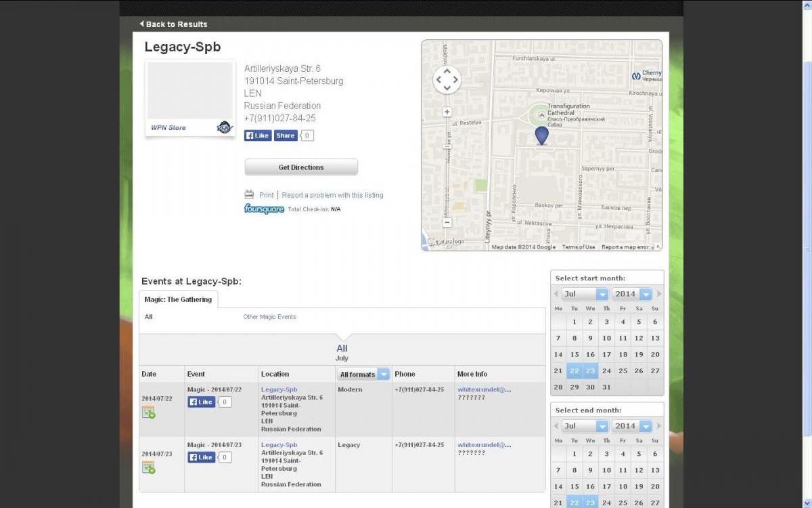The height and width of the screenshot is (508, 812).
Task: Click the map zoom slider track
Action: pyautogui.click(x=447, y=166)
